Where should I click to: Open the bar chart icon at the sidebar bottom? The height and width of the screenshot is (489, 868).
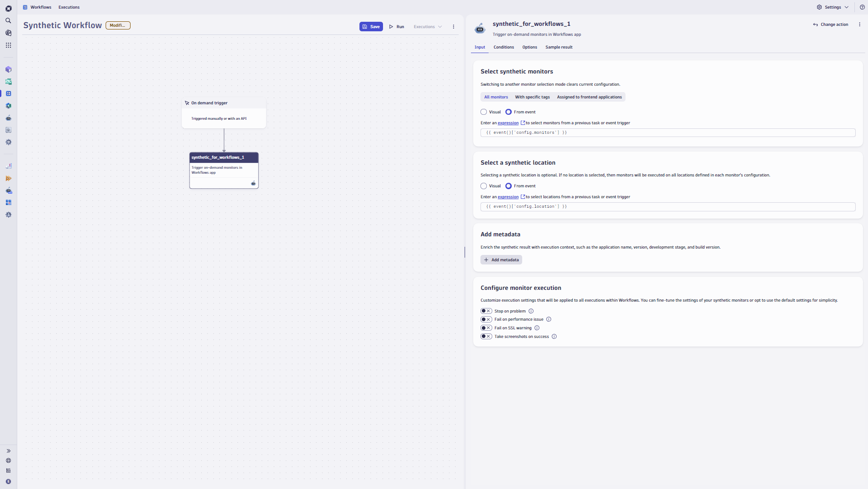pyautogui.click(x=8, y=471)
